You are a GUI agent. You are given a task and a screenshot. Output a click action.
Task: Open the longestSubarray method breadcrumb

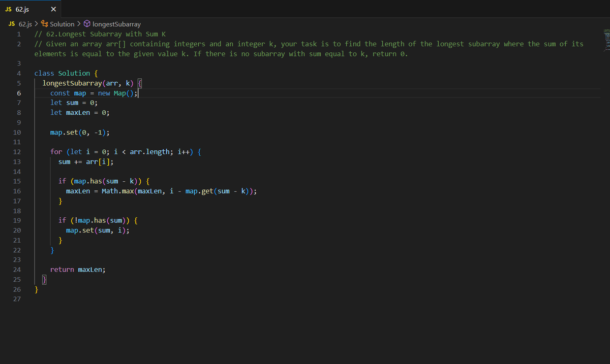(x=116, y=24)
